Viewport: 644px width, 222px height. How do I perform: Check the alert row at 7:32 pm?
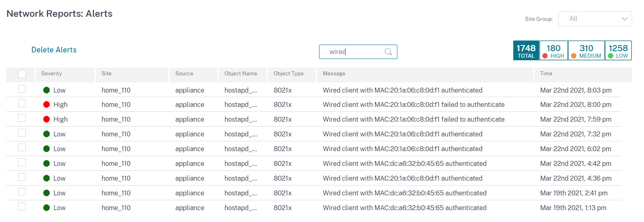(22, 133)
